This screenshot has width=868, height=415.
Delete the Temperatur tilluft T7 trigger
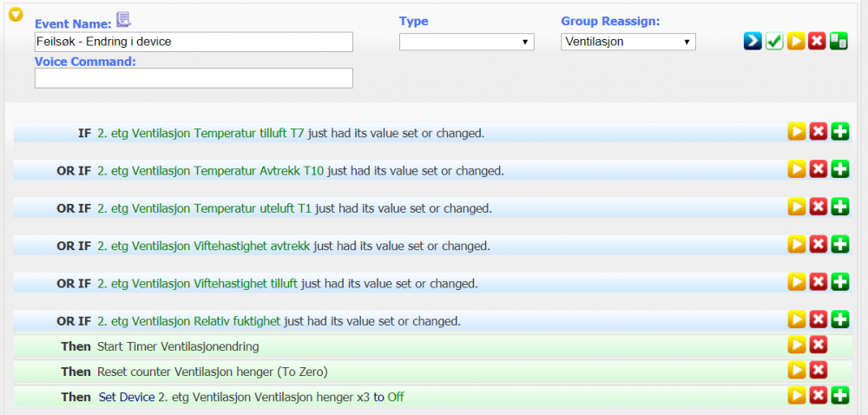(x=818, y=132)
